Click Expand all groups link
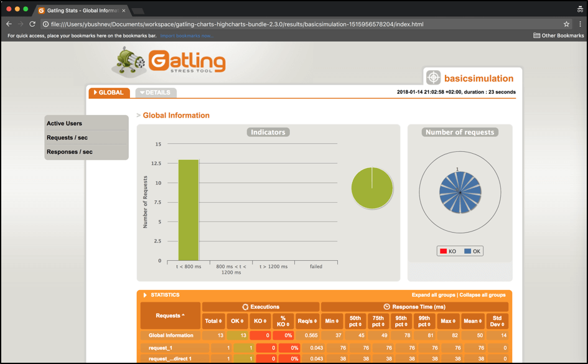The height and width of the screenshot is (364, 588). tap(434, 295)
